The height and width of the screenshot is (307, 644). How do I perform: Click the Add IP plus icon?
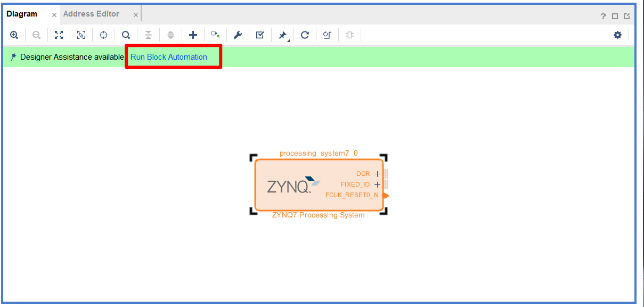193,35
